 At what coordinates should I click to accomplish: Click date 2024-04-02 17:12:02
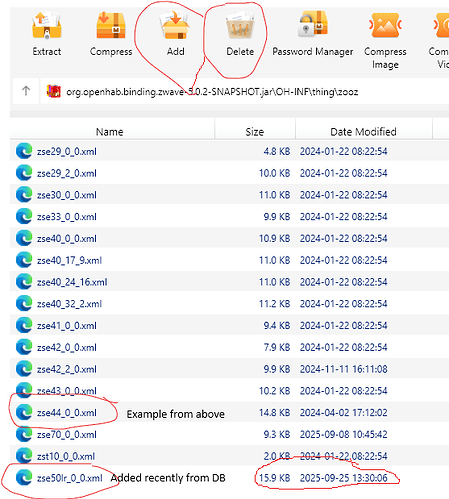tap(343, 413)
